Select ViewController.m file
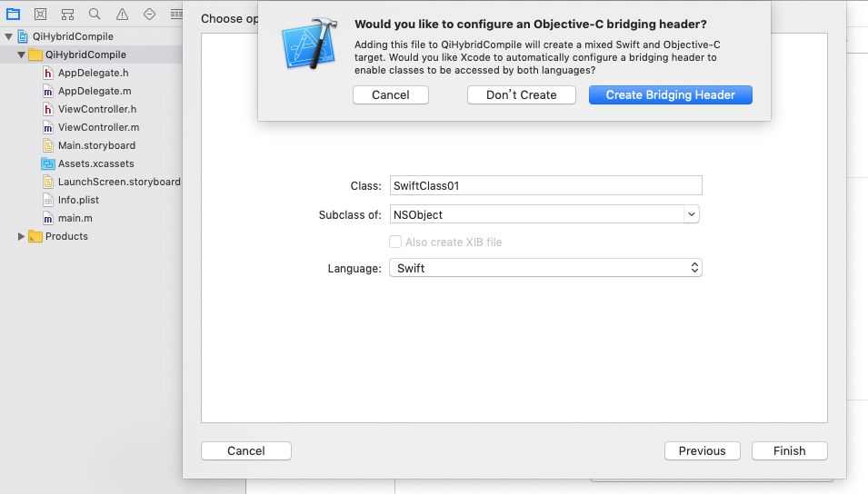Viewport: 868px width, 494px height. 98,127
